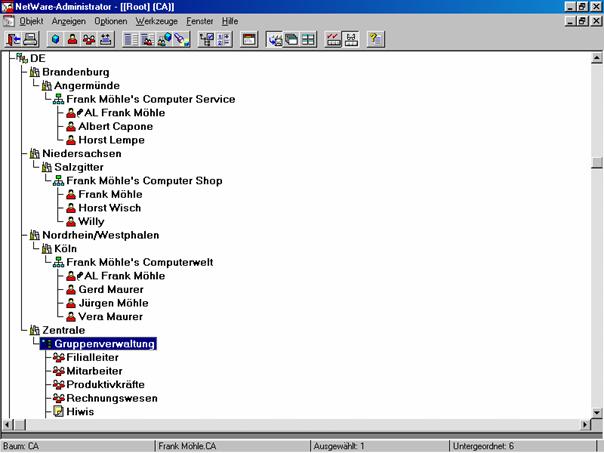The image size is (604, 453).
Task: Select the Hiwis object
Action: pos(80,412)
